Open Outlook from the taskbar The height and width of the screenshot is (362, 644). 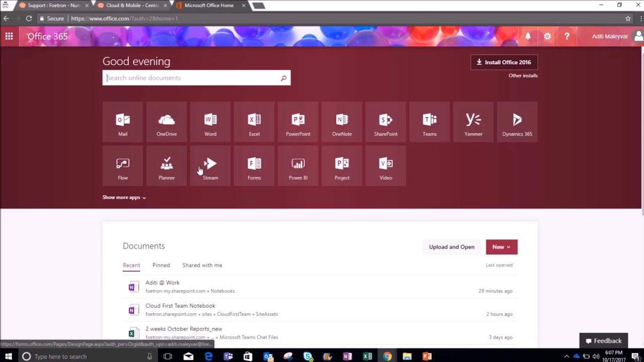(x=268, y=356)
